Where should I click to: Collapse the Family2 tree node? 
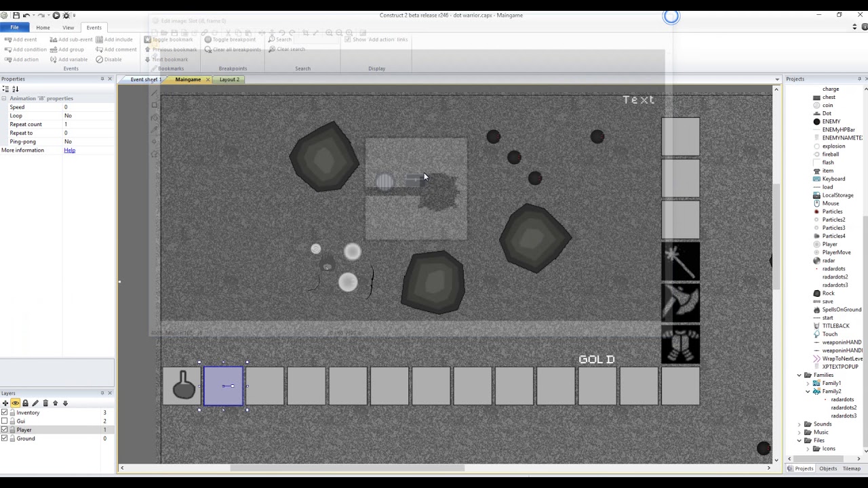pyautogui.click(x=808, y=391)
